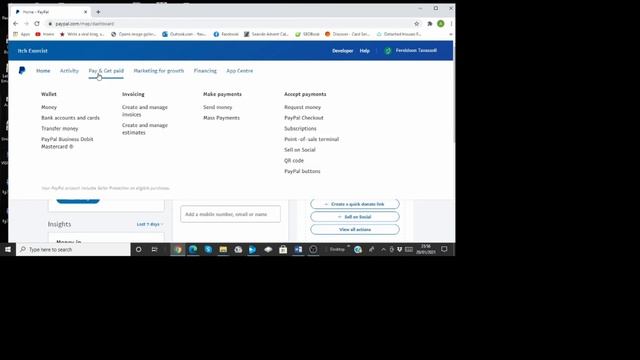Click the PayPal logo icon
Viewport: 640px width, 360px height.
pos(22,71)
